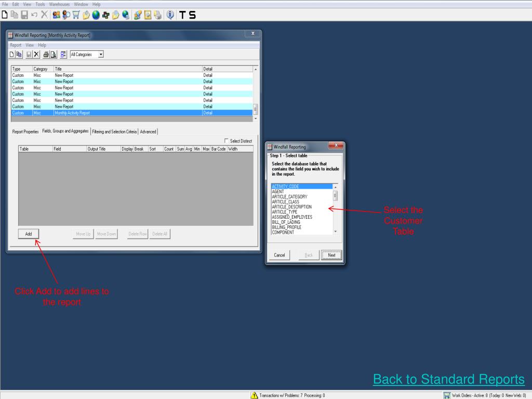The width and height of the screenshot is (532, 399).
Task: Click the Delete Row button
Action: point(138,234)
